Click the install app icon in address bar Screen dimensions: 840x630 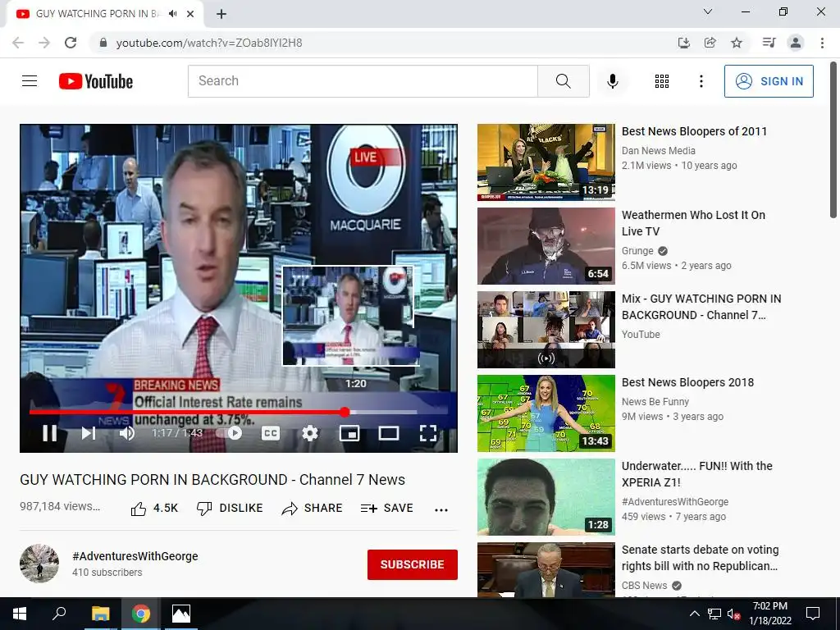(683, 43)
